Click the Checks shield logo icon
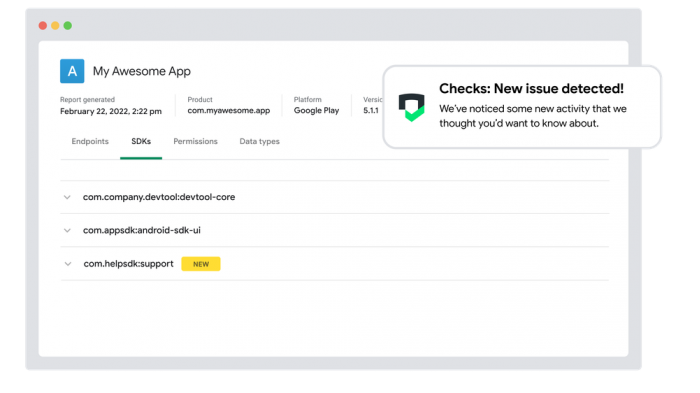This screenshot has width=700, height=393. pos(411,107)
